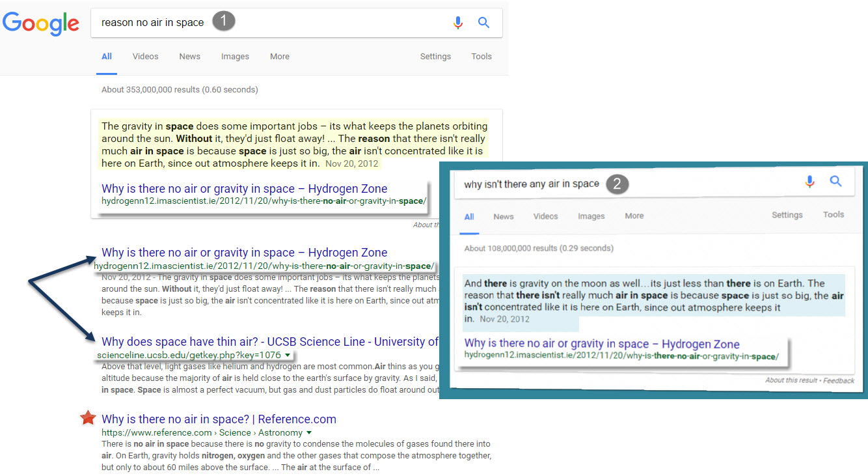Viewport: 868px width, 476px height.
Task: Open Settings in the first search toolbar
Action: (x=435, y=57)
